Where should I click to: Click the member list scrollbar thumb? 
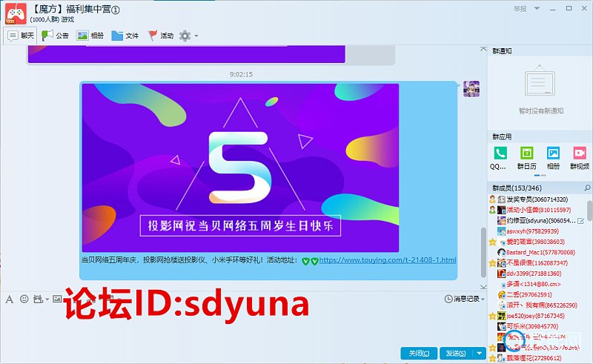coord(590,210)
